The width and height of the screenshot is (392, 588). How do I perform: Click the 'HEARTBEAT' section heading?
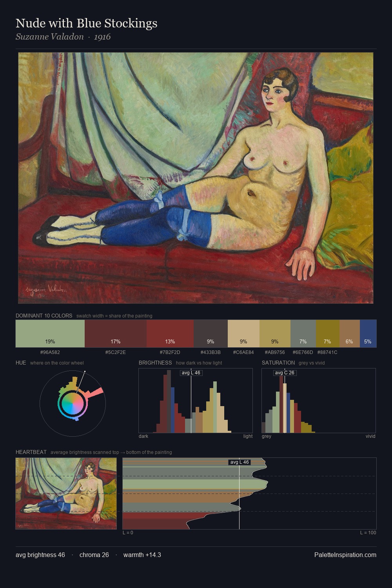point(31,452)
